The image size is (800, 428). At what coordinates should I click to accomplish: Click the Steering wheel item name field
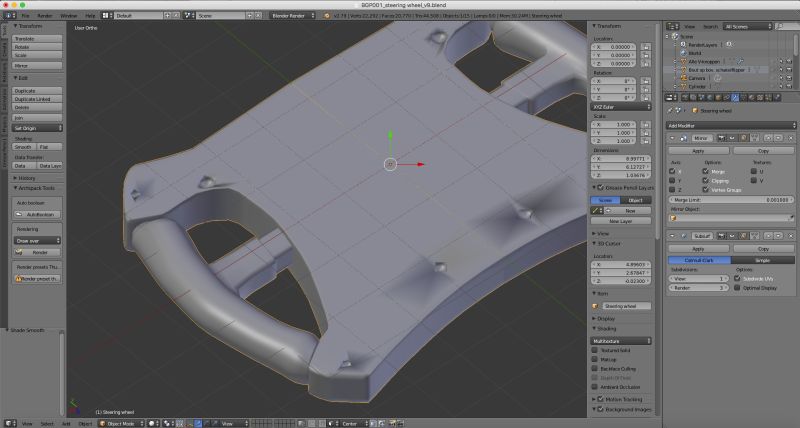pyautogui.click(x=626, y=306)
